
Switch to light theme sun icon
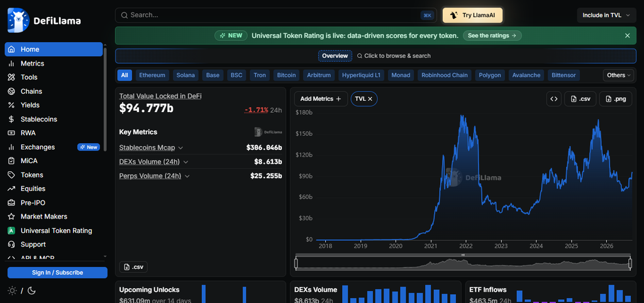click(x=13, y=290)
